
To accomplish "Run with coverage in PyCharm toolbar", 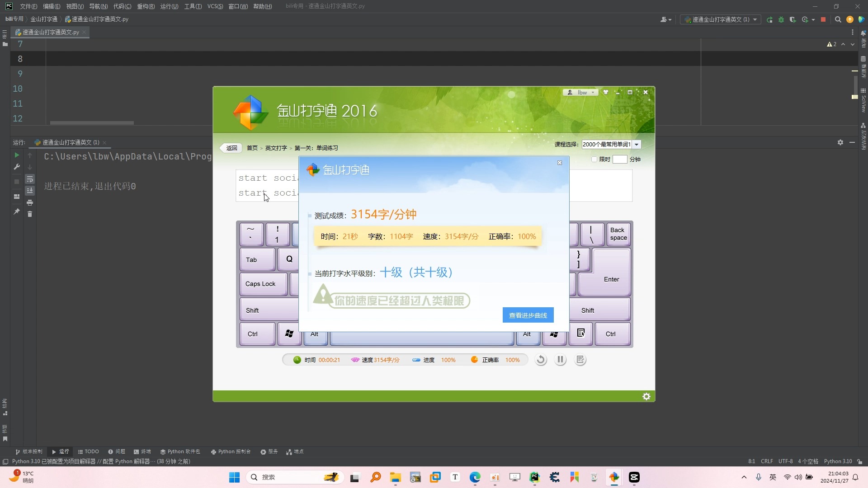I will click(x=793, y=20).
